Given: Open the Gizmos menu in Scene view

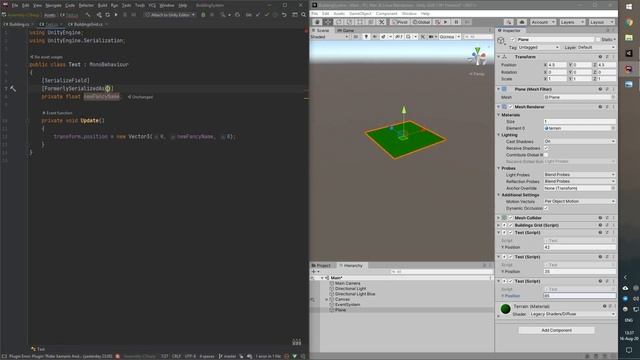Looking at the screenshot, I should pos(449,37).
